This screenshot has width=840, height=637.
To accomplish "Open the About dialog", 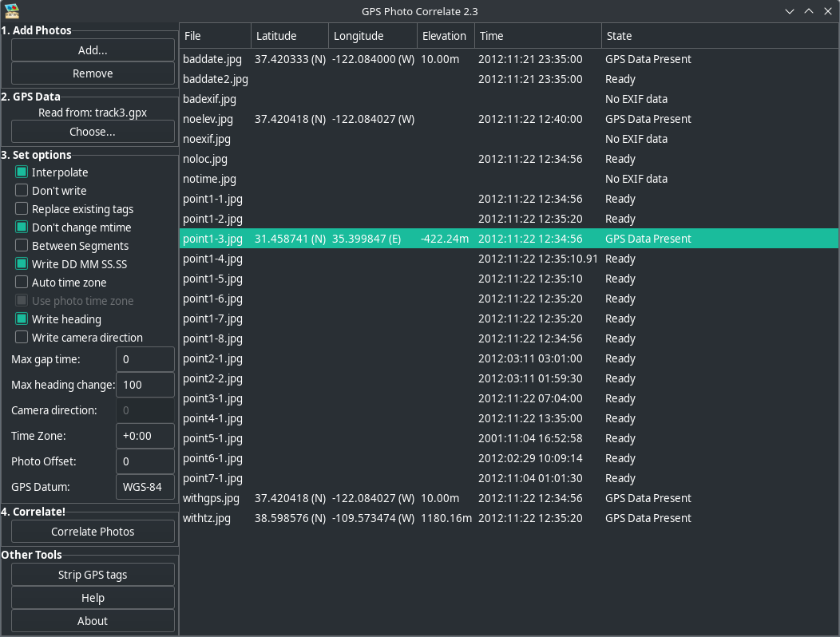I will tap(93, 621).
